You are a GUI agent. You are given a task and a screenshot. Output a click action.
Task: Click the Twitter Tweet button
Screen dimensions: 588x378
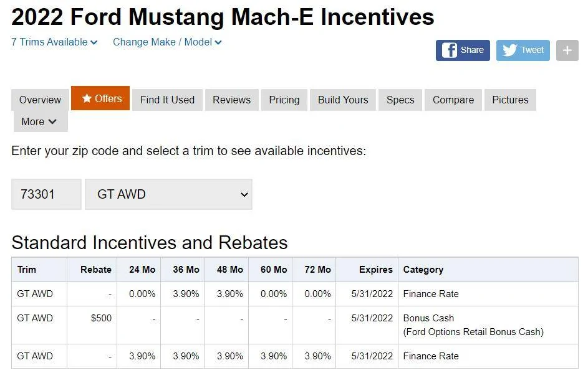523,50
